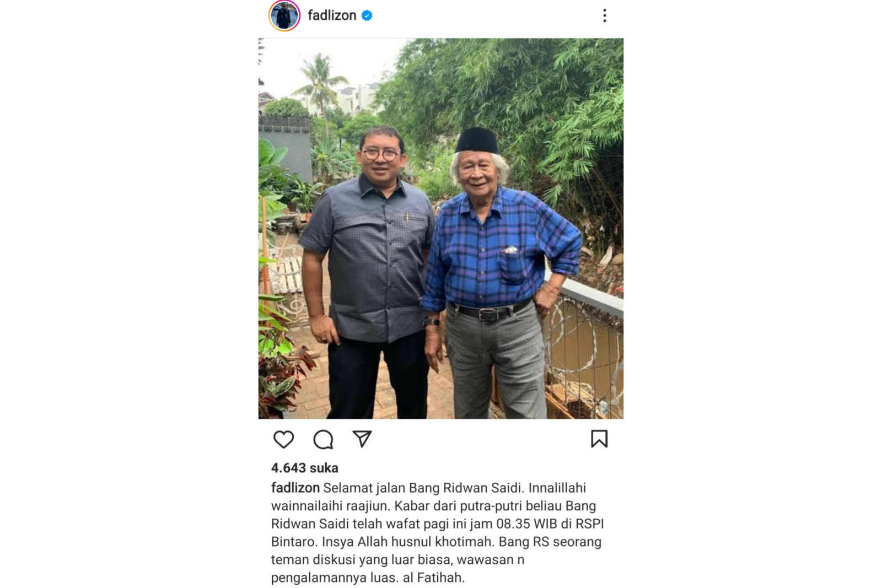Save the post using the bookmark icon
Screen dimensions: 882x588
click(x=599, y=439)
